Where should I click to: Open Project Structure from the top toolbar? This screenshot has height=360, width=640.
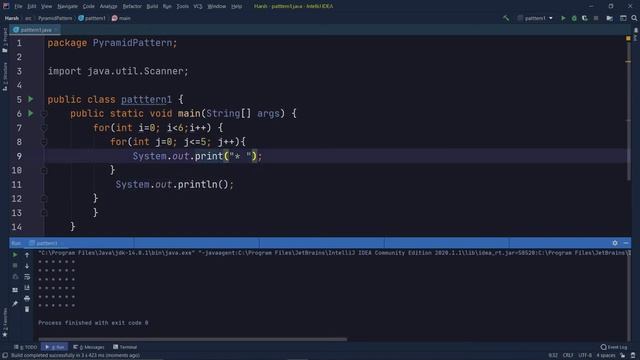(609, 18)
